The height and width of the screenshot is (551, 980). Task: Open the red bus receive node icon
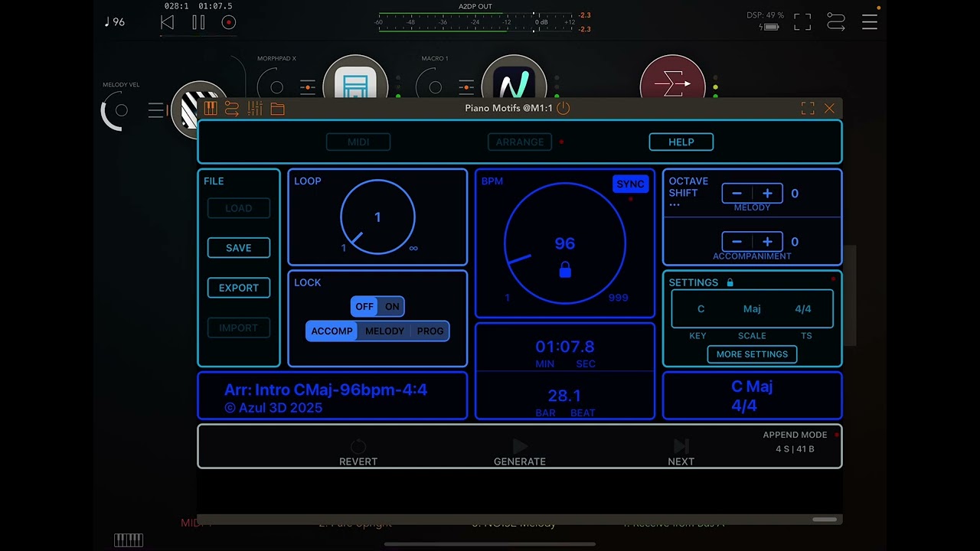672,79
